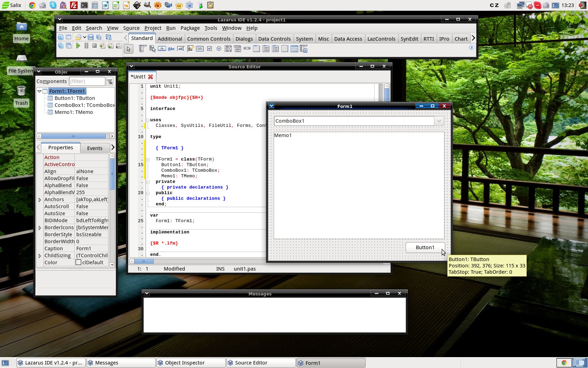
Task: Switch to the Additional palette tab
Action: [170, 39]
